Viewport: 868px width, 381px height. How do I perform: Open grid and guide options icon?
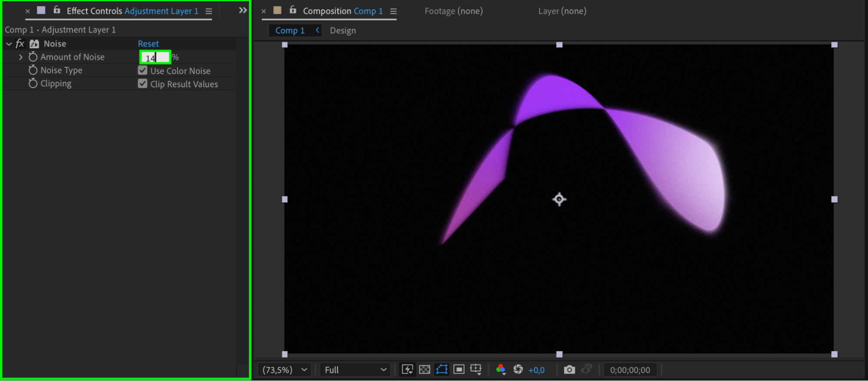(x=476, y=369)
